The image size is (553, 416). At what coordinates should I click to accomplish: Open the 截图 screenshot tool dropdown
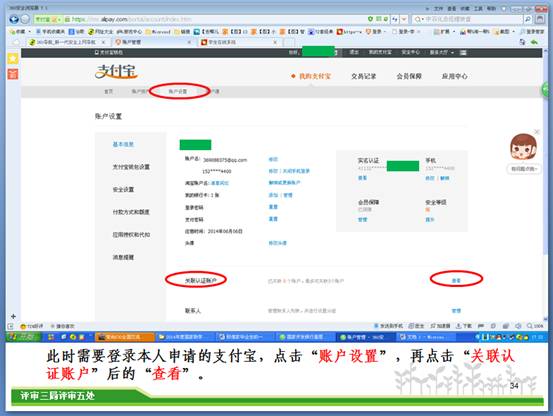tap(504, 32)
